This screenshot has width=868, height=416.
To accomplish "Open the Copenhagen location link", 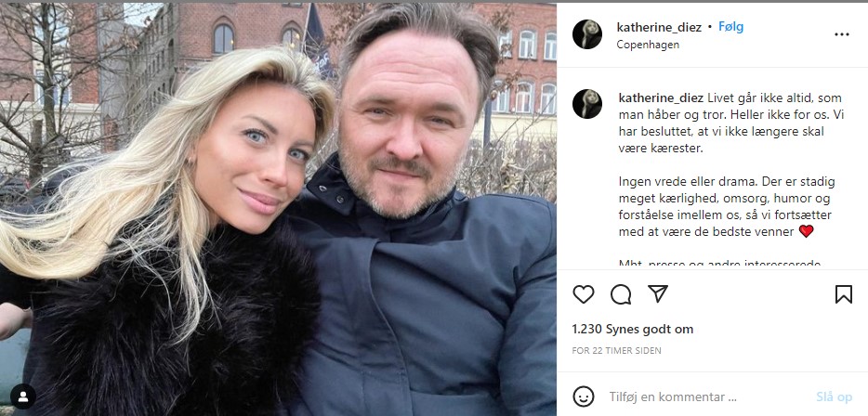I will tap(648, 45).
